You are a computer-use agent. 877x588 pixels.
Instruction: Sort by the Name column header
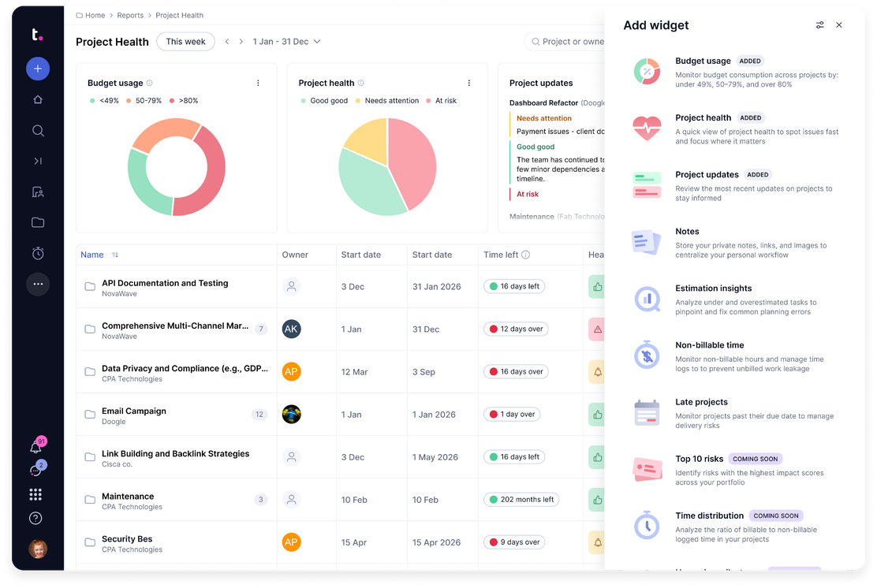[x=91, y=255]
